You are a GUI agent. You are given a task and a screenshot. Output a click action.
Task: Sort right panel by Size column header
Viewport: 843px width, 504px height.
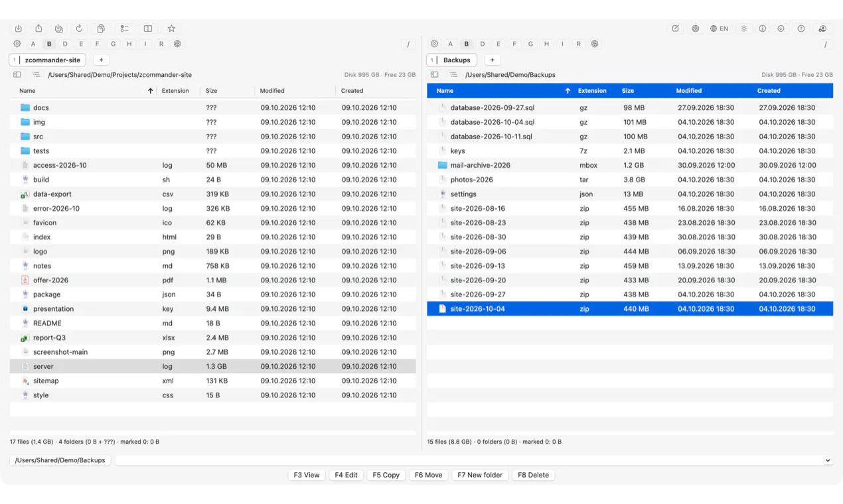628,91
